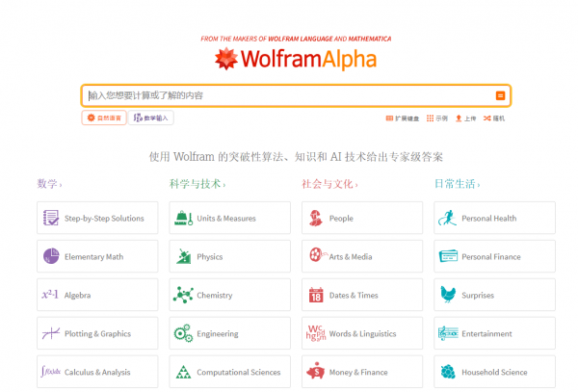Click the Arts & Media film reel icon
Image resolution: width=578 pixels, height=392 pixels.
pos(318,254)
